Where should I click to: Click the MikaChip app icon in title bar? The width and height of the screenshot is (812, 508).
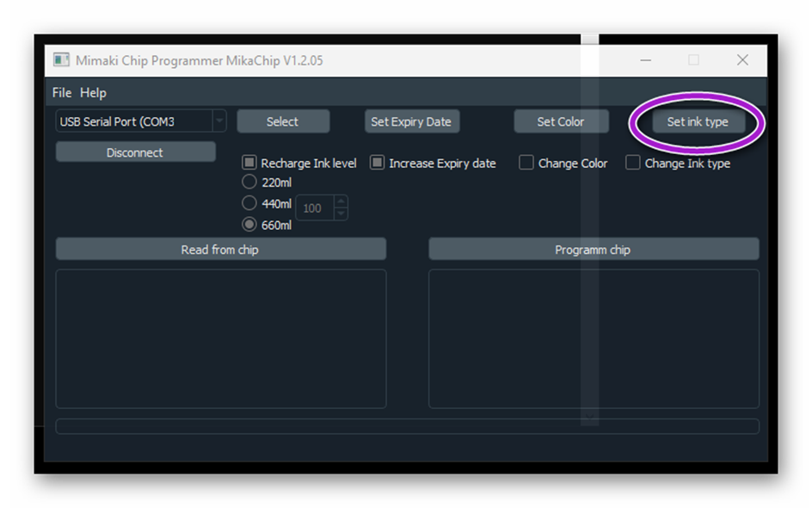click(61, 59)
